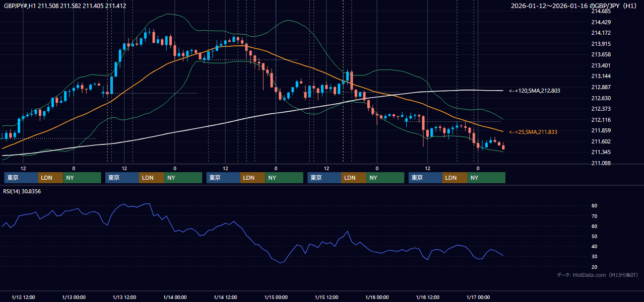Select the first LDN session block

click(51, 178)
